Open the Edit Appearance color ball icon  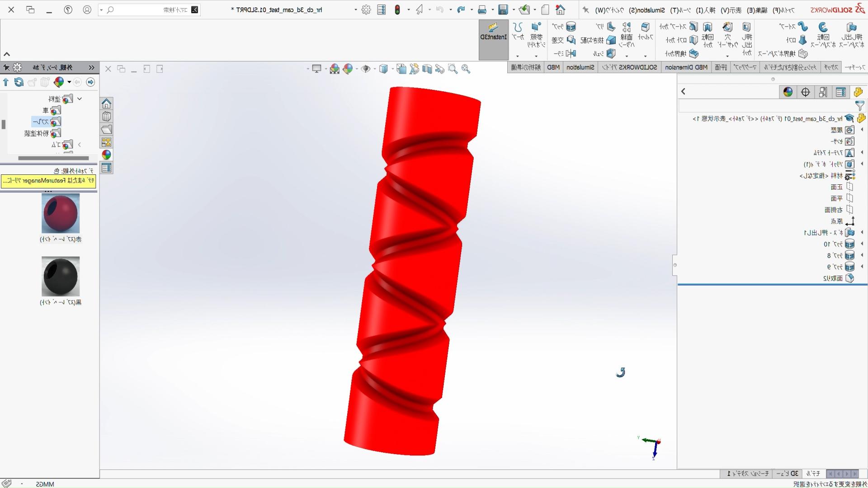348,69
